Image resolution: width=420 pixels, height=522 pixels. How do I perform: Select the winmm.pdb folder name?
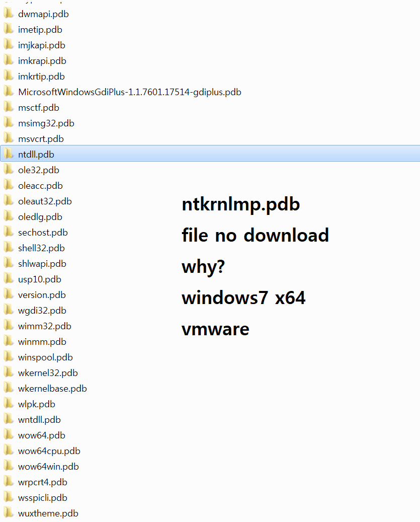[x=42, y=342]
